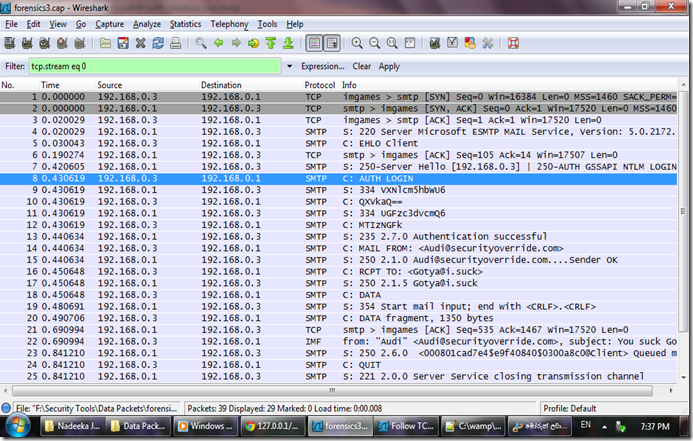Go forward in packet history arrow

(236, 43)
